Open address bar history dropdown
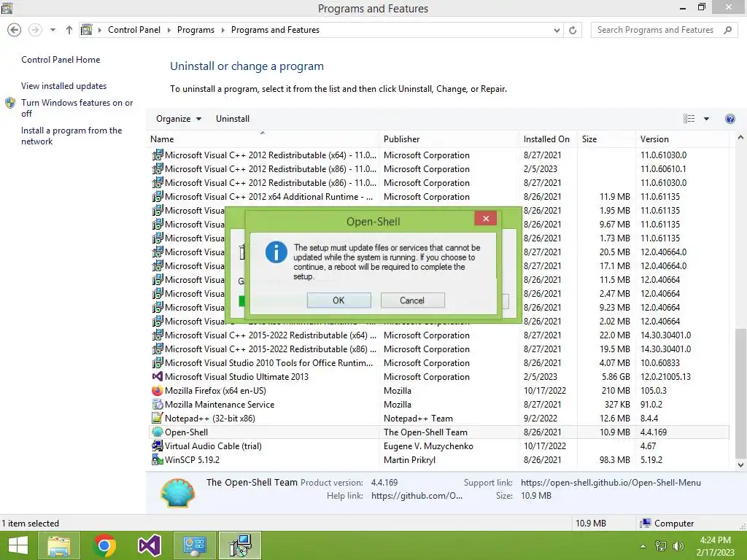The width and height of the screenshot is (747, 560). 557,30
